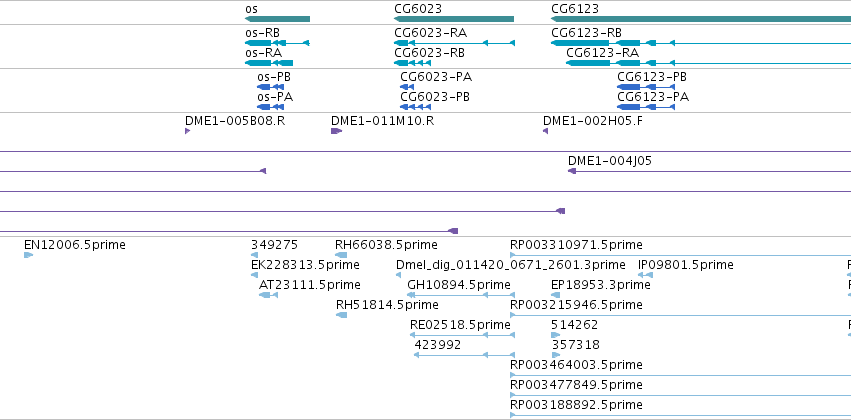Click the os-PA protein feature
Screen dimensions: 851x420
click(x=270, y=107)
